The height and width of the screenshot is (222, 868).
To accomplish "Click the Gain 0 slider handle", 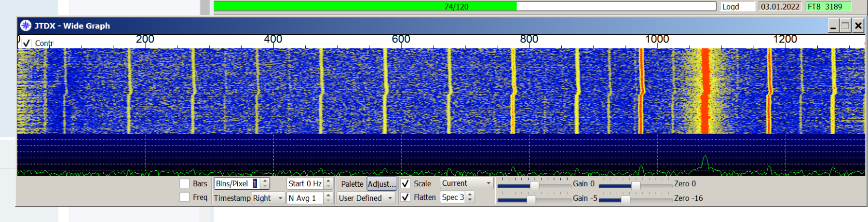I will coord(534,186).
